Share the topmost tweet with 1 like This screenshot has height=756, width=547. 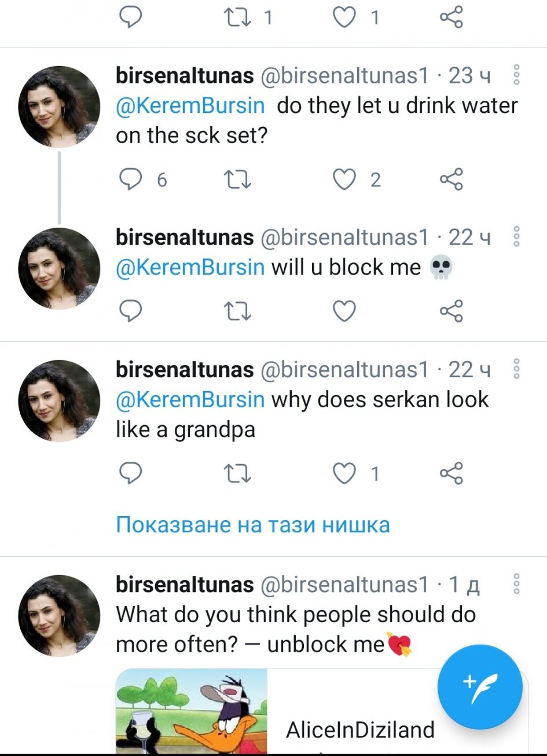coord(451,17)
